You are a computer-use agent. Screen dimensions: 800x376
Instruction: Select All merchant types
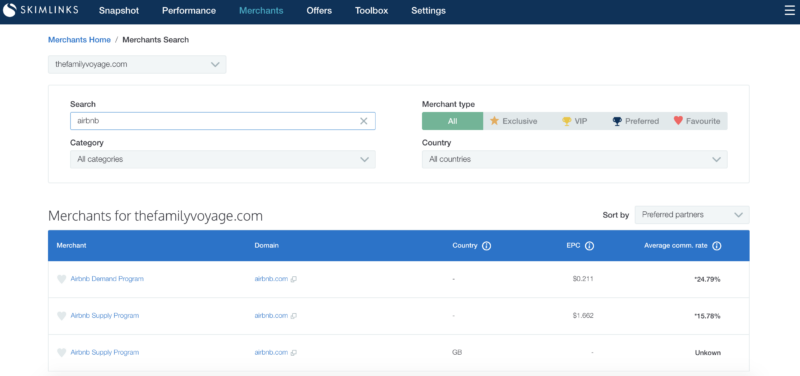[453, 121]
